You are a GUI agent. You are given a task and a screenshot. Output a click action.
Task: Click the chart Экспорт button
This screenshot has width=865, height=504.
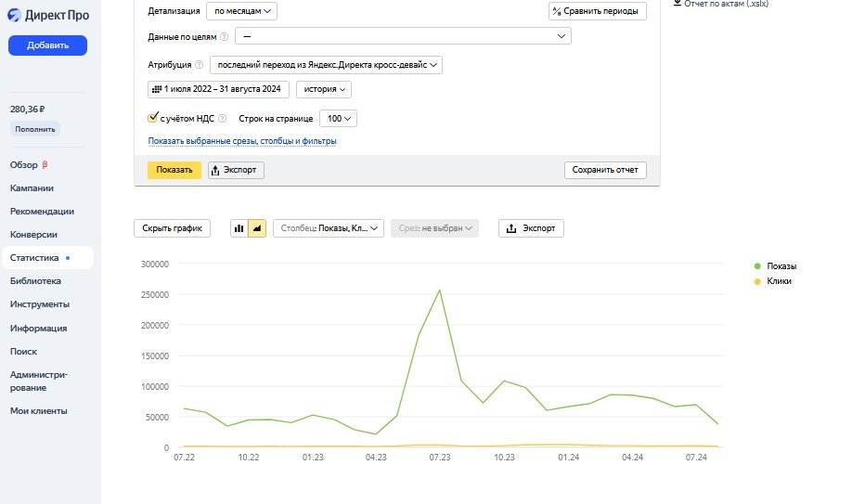tap(531, 228)
